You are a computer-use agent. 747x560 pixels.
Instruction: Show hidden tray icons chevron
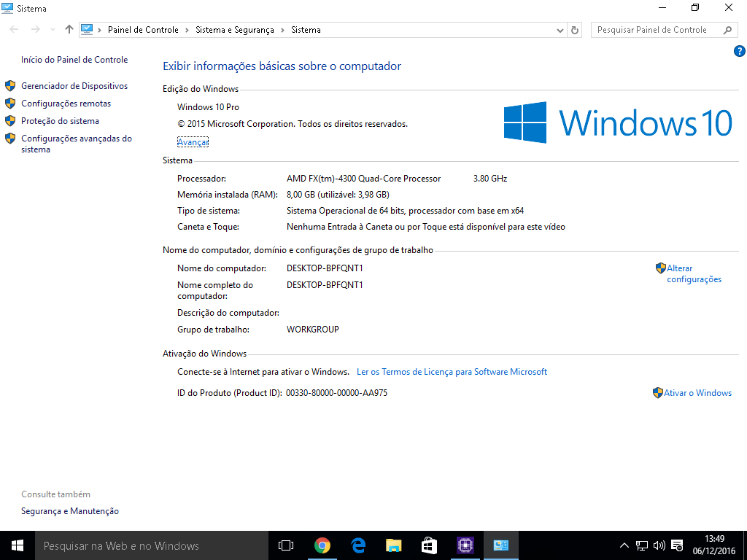pos(624,545)
